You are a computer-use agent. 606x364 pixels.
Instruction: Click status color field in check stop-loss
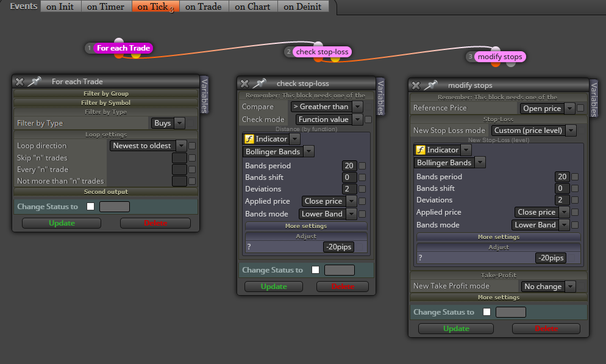point(340,270)
